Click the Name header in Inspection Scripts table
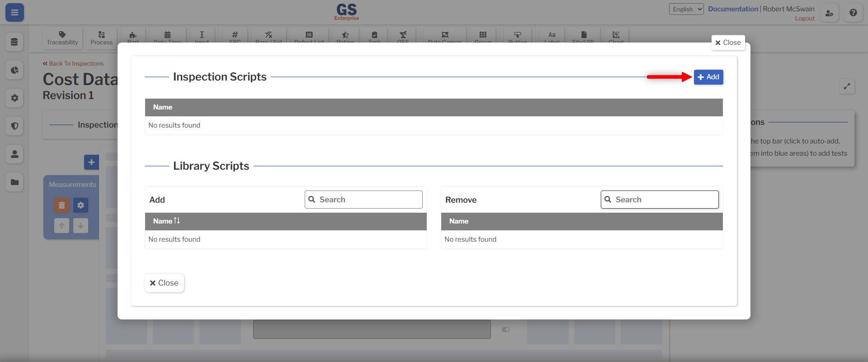Viewport: 868px width, 362px height. 163,107
